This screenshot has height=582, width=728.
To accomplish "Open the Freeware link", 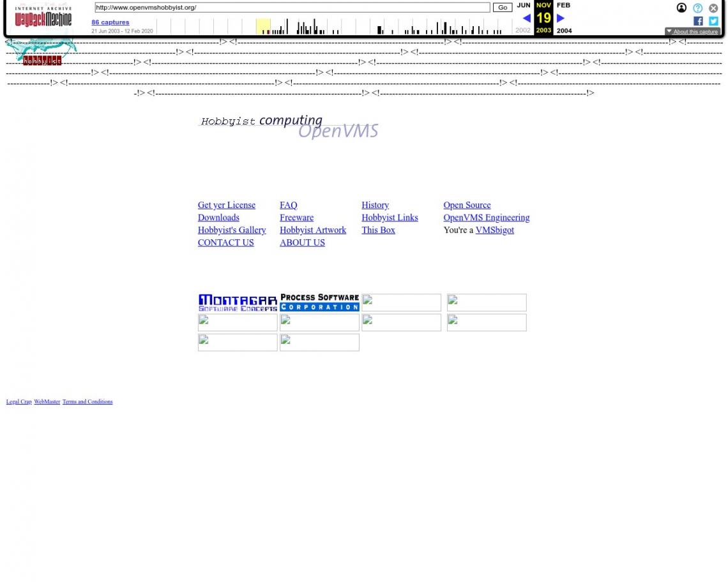I will tap(297, 218).
